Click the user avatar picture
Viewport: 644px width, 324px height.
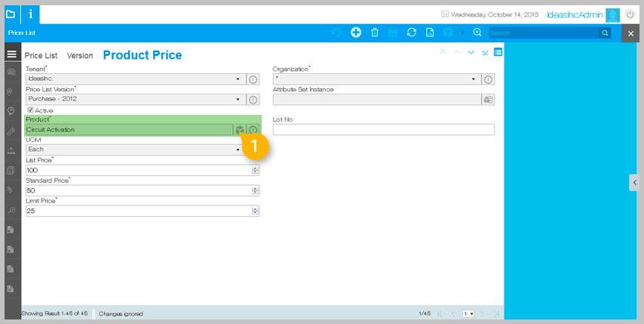[x=612, y=15]
